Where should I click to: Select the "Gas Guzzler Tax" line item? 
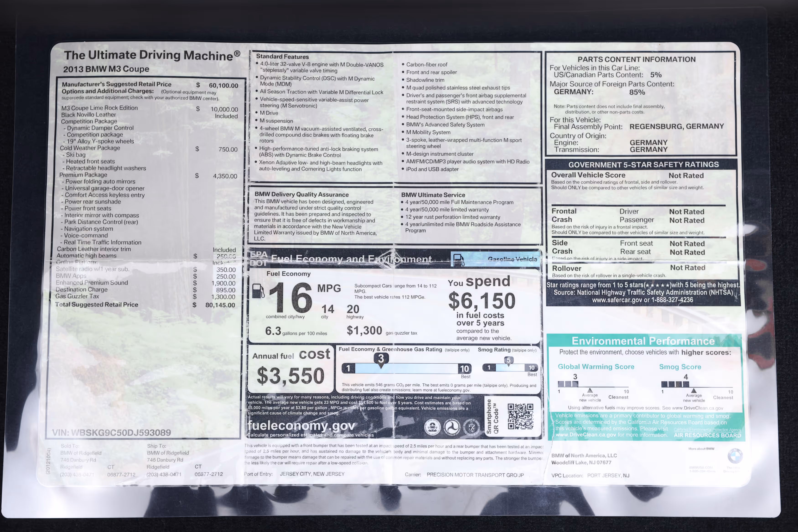click(x=77, y=296)
